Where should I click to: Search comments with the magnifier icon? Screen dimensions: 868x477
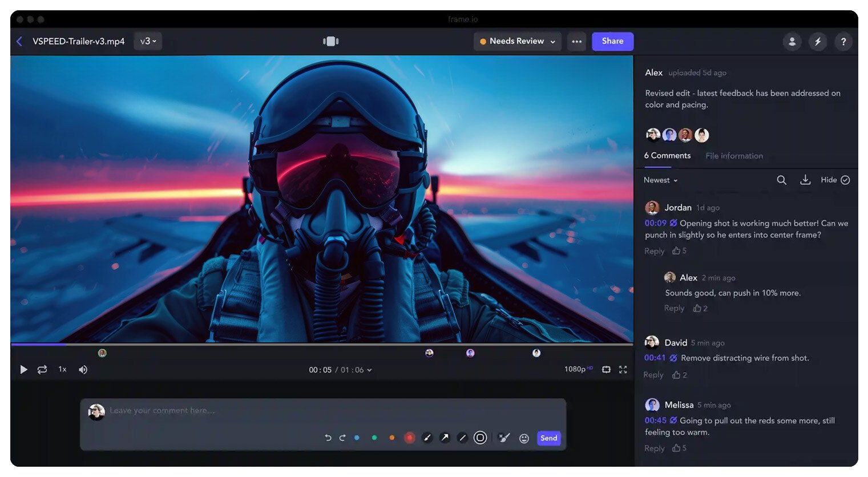(x=781, y=180)
